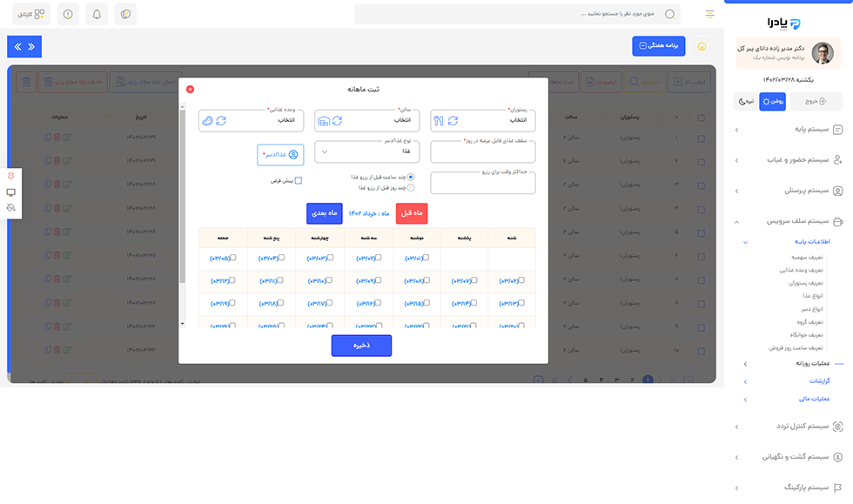This screenshot has width=853, height=504.
Task: Expand سیستم کنترل تردد in the sidebar
Action: click(736, 427)
